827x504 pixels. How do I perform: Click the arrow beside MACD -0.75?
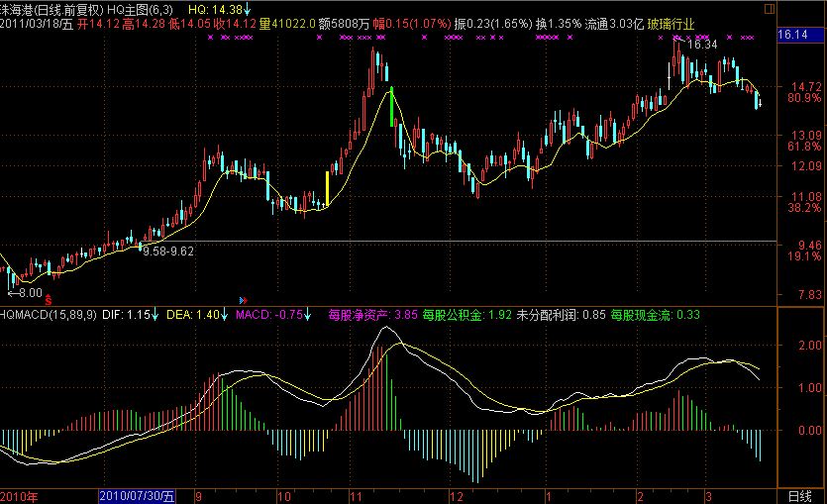tap(308, 315)
